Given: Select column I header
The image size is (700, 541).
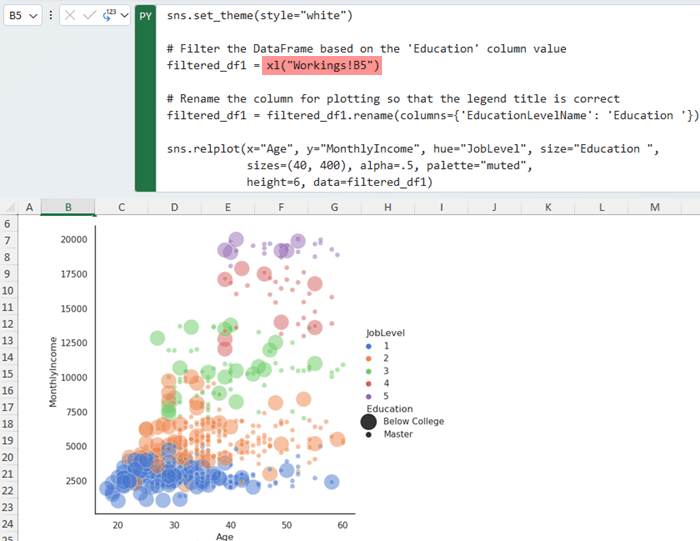Looking at the screenshot, I should (x=441, y=207).
